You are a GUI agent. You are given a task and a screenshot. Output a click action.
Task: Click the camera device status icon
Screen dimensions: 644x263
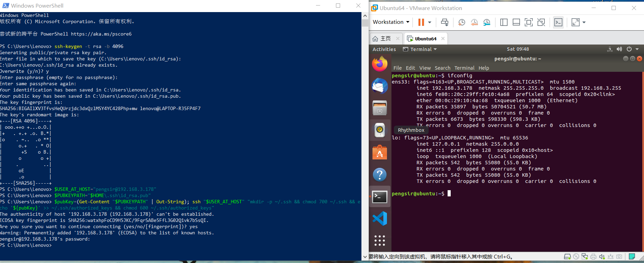click(619, 256)
